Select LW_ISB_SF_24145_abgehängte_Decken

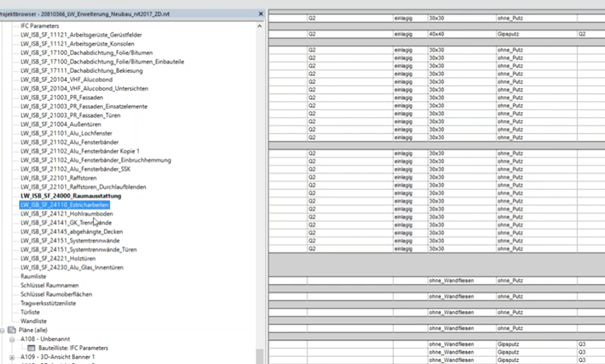[72, 232]
